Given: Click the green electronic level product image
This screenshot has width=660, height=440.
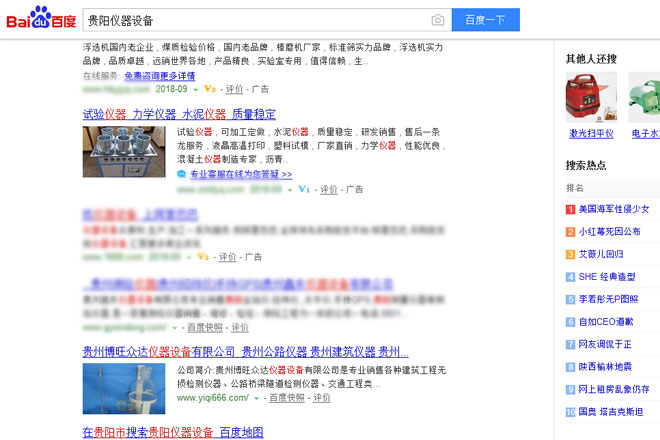Looking at the screenshot, I should [644, 97].
